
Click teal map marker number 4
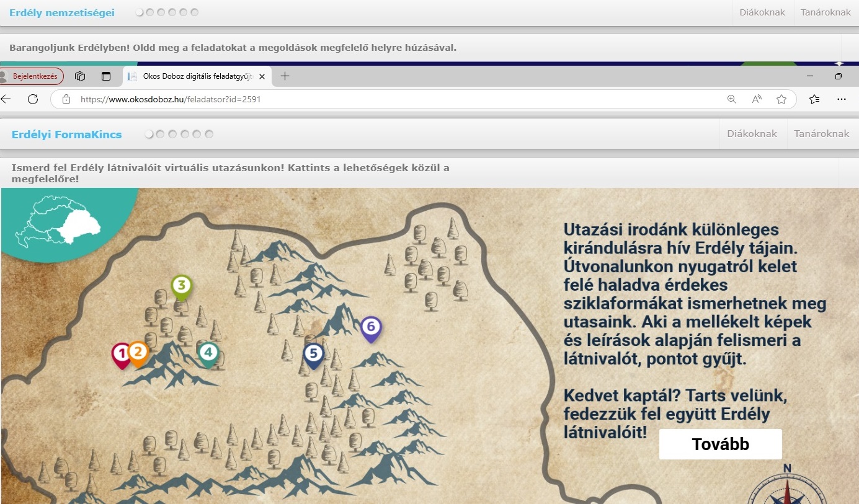(208, 353)
